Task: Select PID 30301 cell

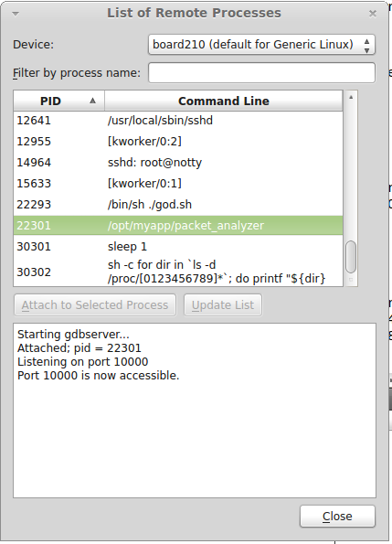Action: [x=34, y=247]
